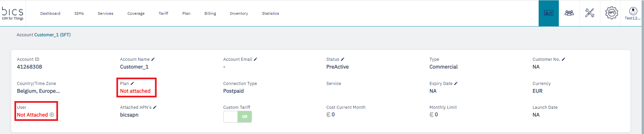Image resolution: width=644 pixels, height=134 pixels.
Task: Edit the Customer No. field pencil
Action: click(563, 59)
